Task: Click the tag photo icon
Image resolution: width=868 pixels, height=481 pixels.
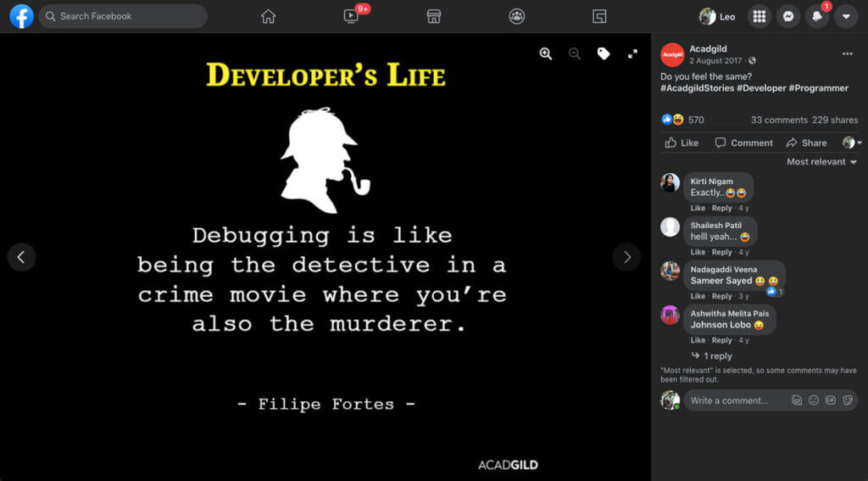Action: tap(604, 53)
